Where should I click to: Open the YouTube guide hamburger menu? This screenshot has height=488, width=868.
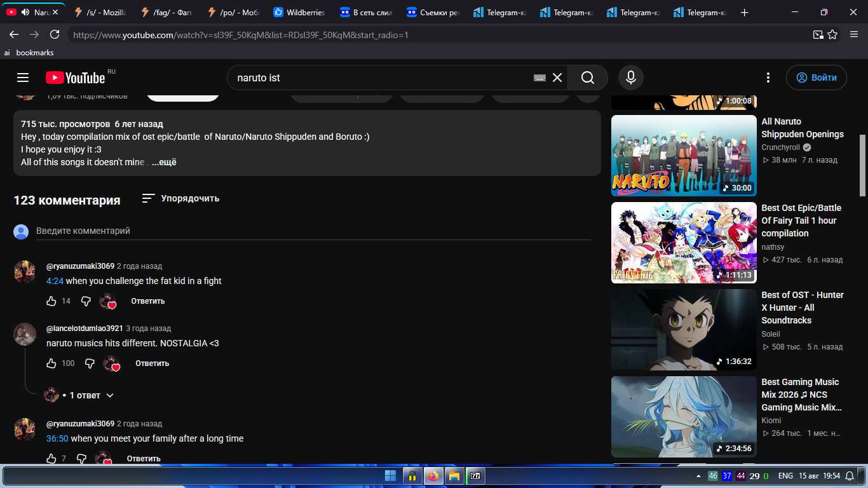[x=23, y=78]
